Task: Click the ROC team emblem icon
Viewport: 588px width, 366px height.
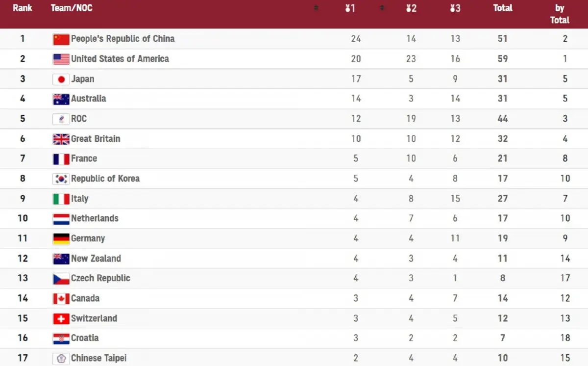Action: click(61, 119)
